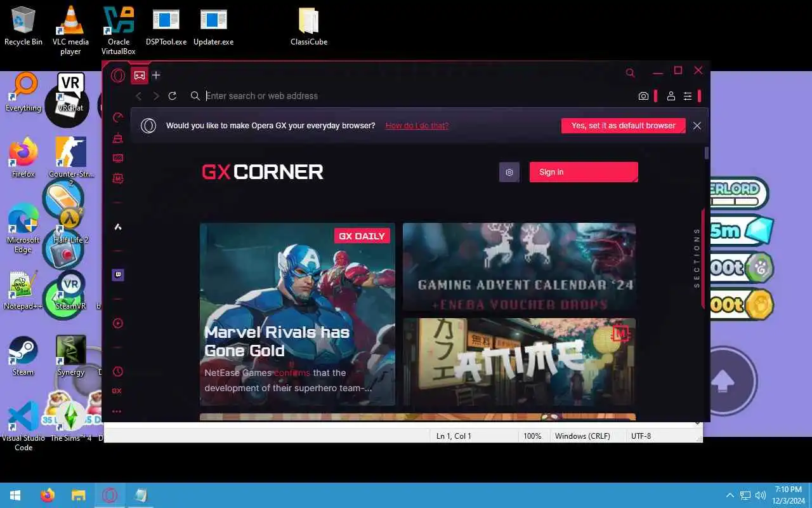Reload the page in Opera GX
Screen dimensions: 812x508
[x=172, y=96]
